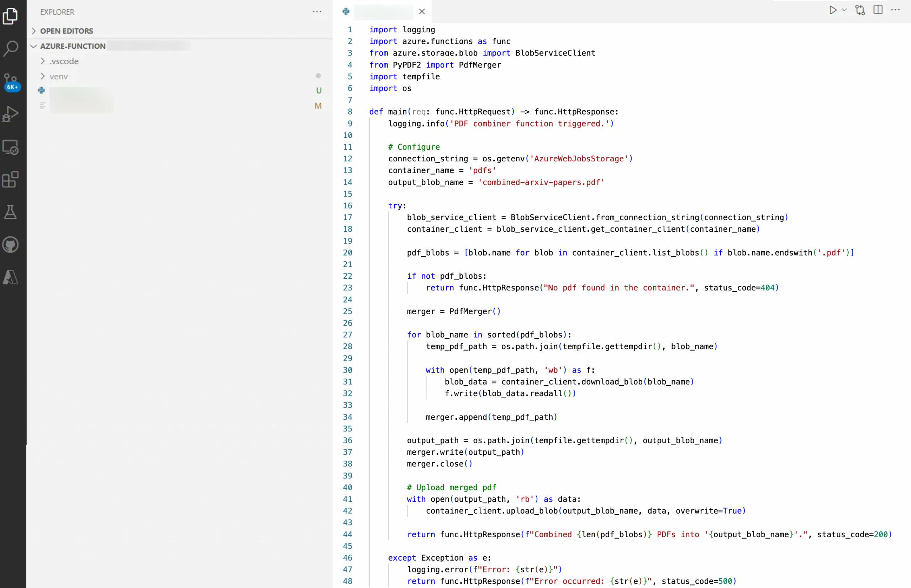Open editor More Actions ellipsis

[x=895, y=10]
